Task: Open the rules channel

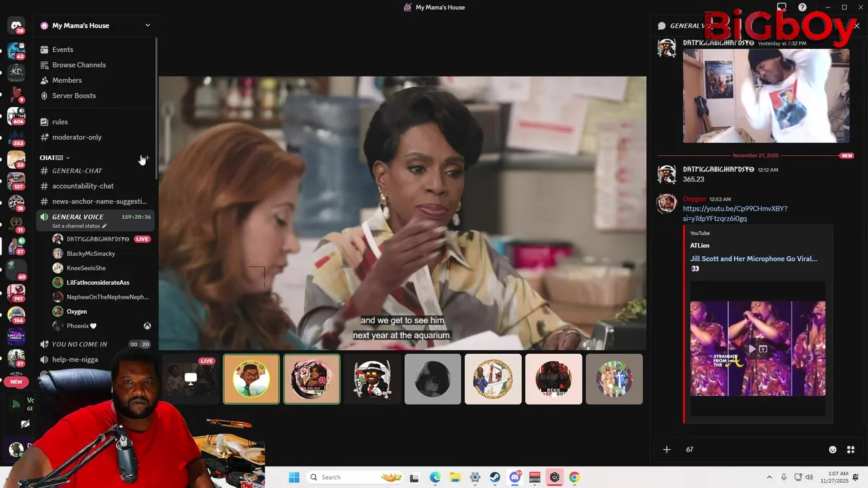Action: pos(60,122)
